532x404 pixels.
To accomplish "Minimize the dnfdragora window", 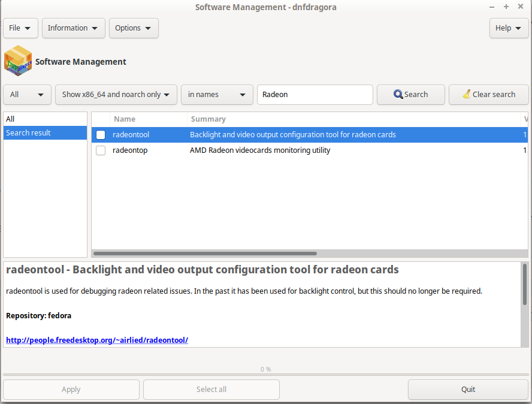I will coord(492,7).
